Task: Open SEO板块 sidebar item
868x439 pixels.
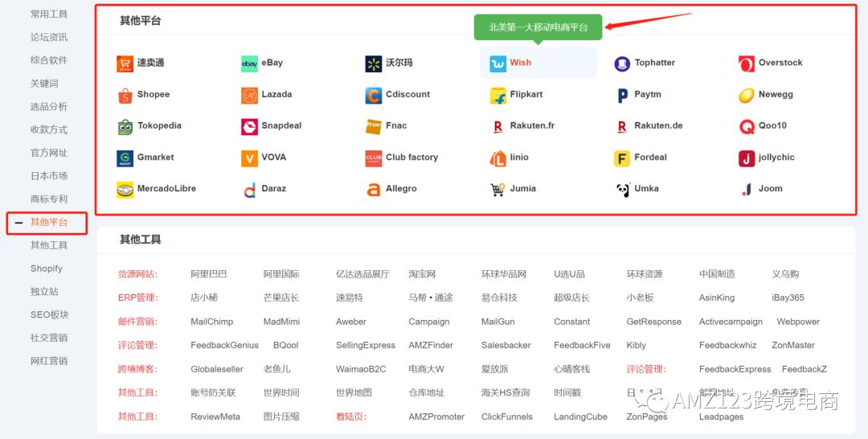Action: tap(49, 314)
